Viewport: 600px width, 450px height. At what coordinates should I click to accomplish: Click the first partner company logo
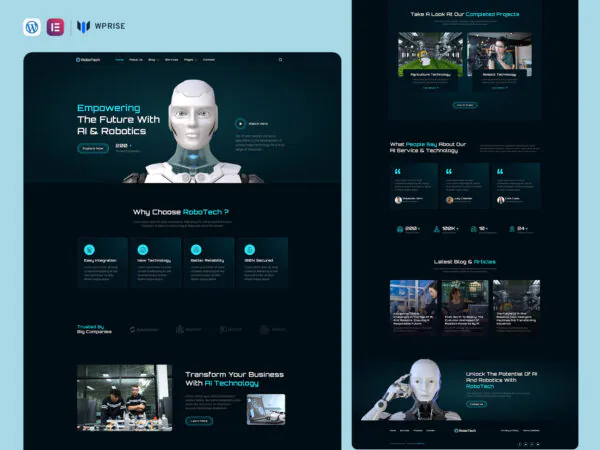coord(144,329)
